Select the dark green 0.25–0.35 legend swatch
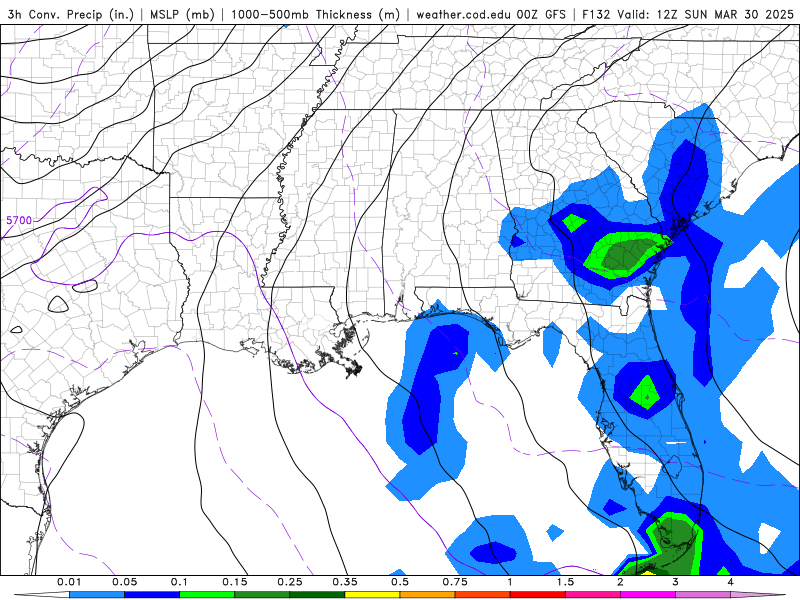Viewport: 800px width, 600px height. tap(317, 595)
